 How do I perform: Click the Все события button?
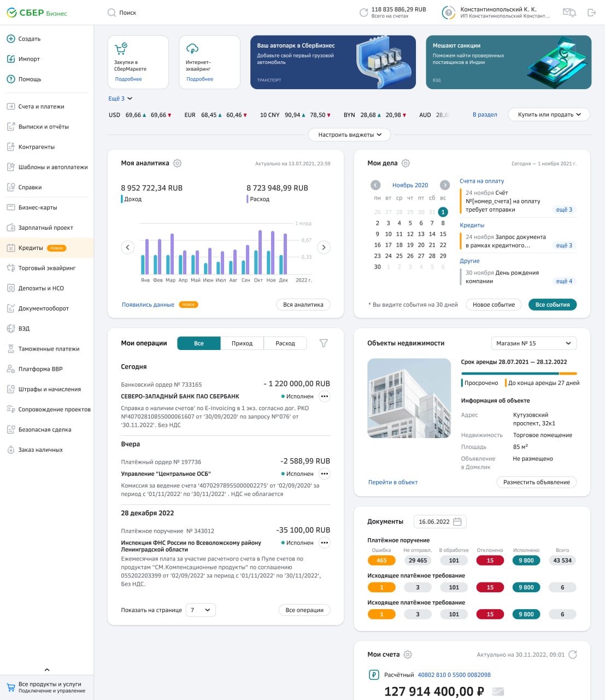(552, 305)
